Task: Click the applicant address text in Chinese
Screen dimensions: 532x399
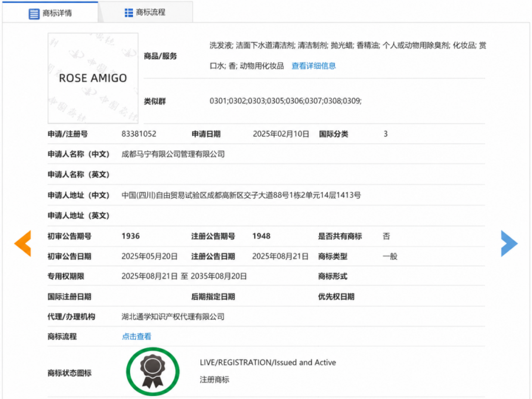Action: coord(241,195)
